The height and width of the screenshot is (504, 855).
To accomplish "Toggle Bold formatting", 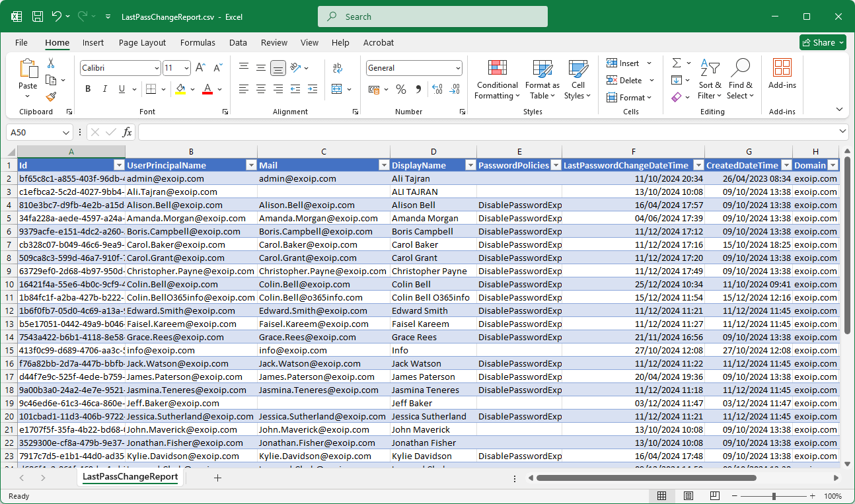I will pos(88,89).
